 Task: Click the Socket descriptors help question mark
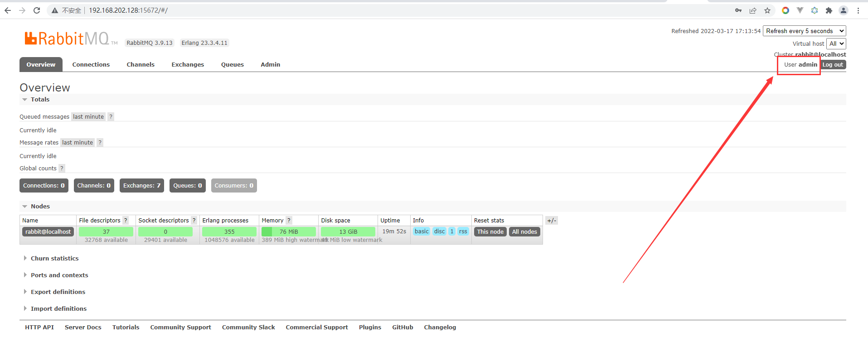194,221
